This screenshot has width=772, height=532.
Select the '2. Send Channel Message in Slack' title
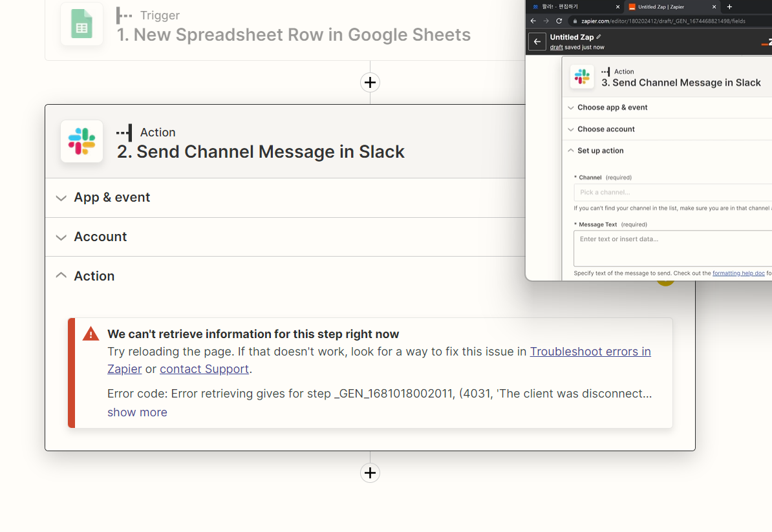[261, 151]
